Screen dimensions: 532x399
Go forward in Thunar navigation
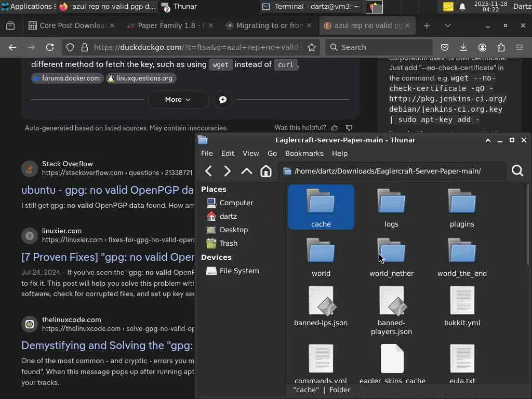[x=228, y=171]
